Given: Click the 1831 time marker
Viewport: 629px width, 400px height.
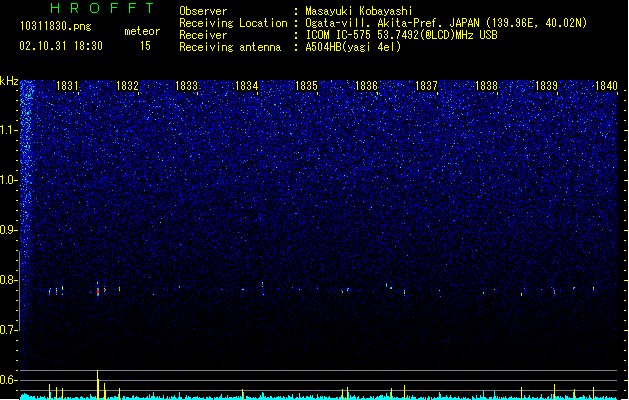Looking at the screenshot, I should pyautogui.click(x=67, y=86).
